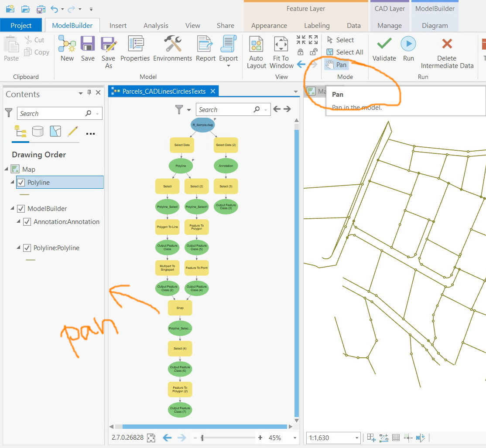Create a new model with the New icon
486x448 pixels.
tap(67, 49)
